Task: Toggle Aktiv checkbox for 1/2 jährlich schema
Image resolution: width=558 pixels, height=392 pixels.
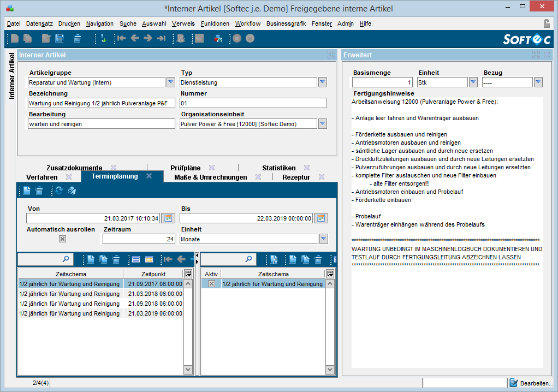Action: 211,284
